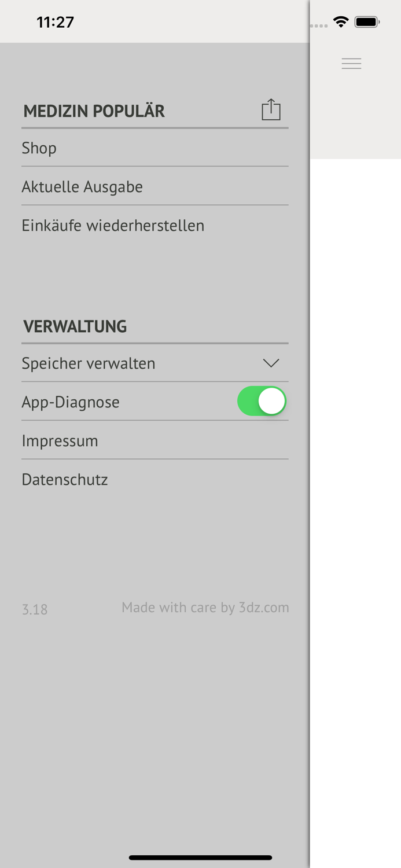Tap the Wi-Fi icon in the status bar
401x868 pixels.
point(341,21)
